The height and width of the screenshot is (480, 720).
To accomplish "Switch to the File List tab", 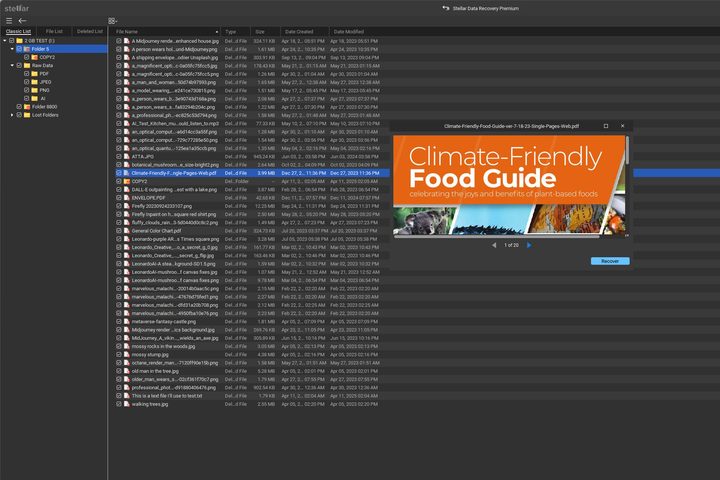I will tap(54, 31).
